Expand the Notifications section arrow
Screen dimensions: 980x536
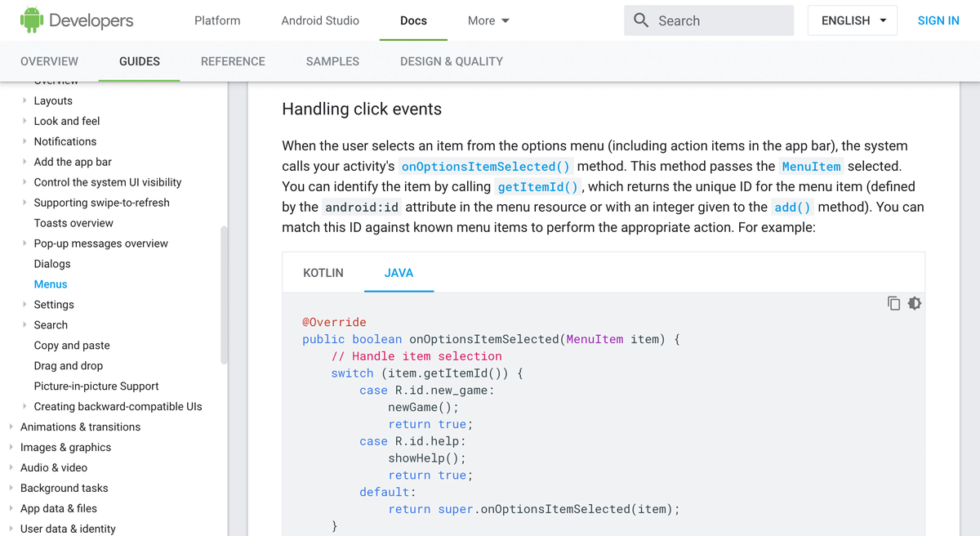click(24, 141)
